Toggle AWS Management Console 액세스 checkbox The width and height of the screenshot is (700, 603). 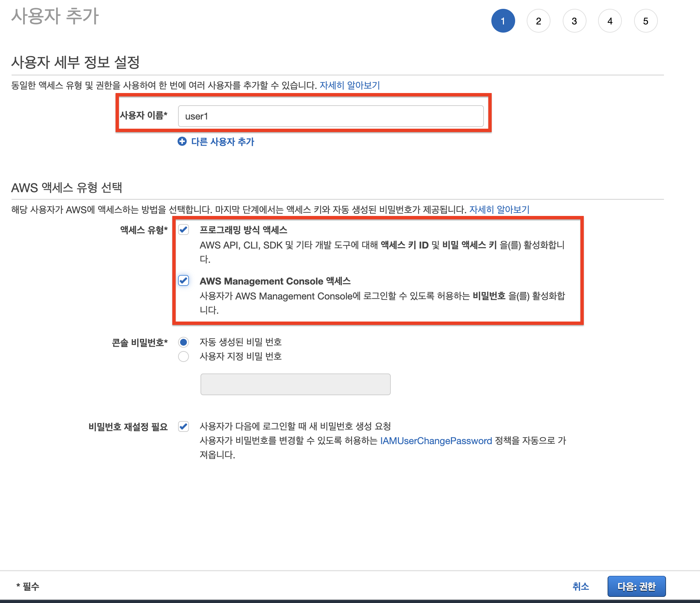point(183,280)
